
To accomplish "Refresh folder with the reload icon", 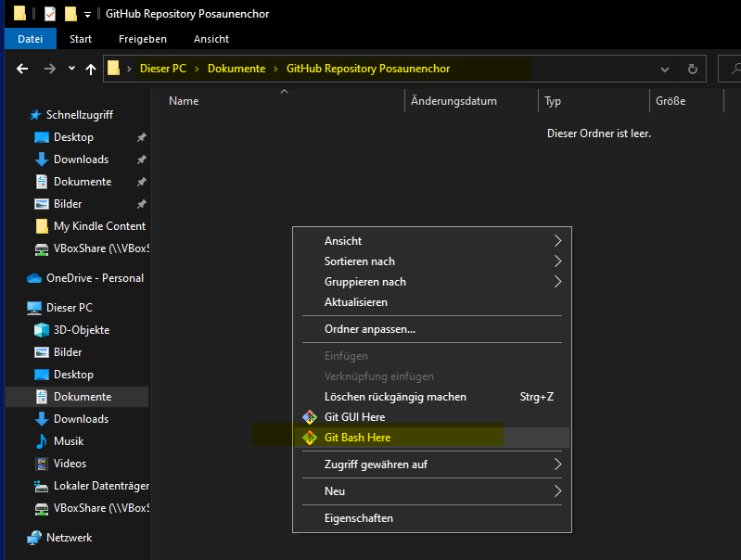I will click(693, 69).
